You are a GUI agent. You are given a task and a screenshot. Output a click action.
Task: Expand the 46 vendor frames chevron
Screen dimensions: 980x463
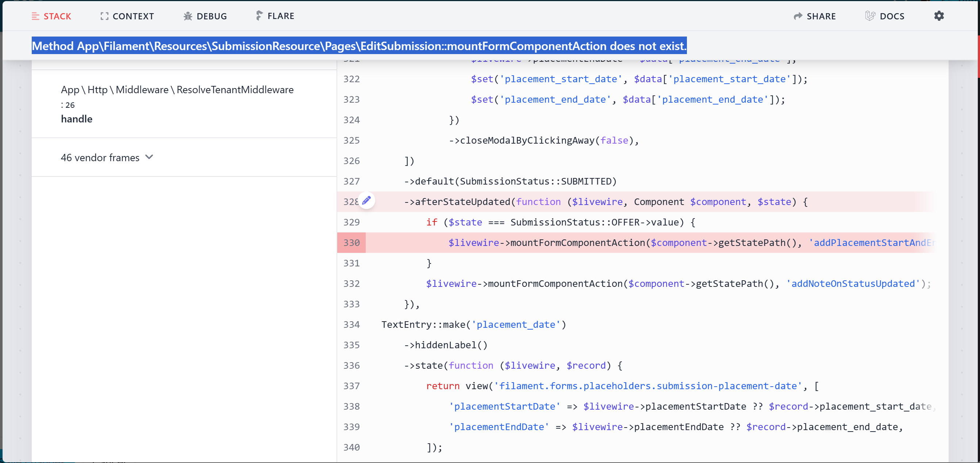tap(149, 157)
